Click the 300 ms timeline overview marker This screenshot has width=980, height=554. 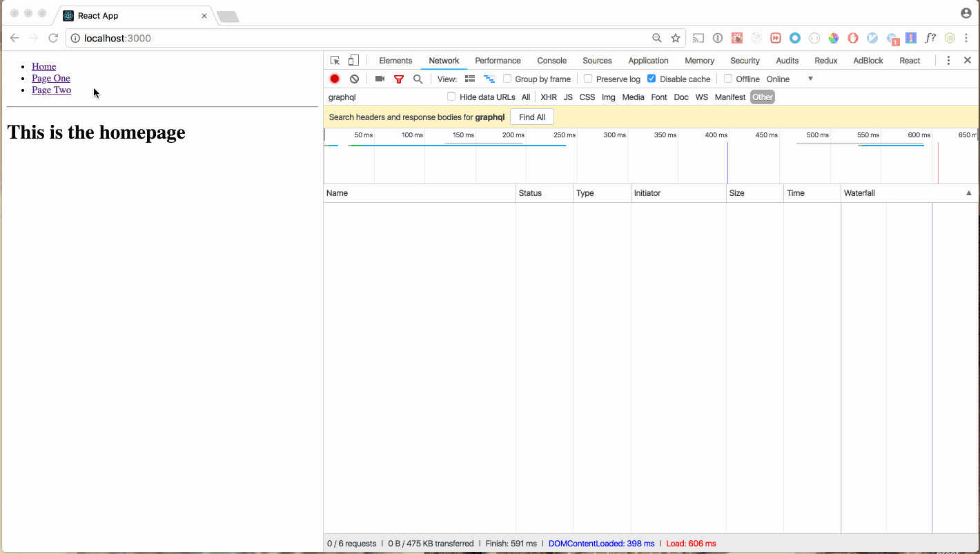coord(614,135)
